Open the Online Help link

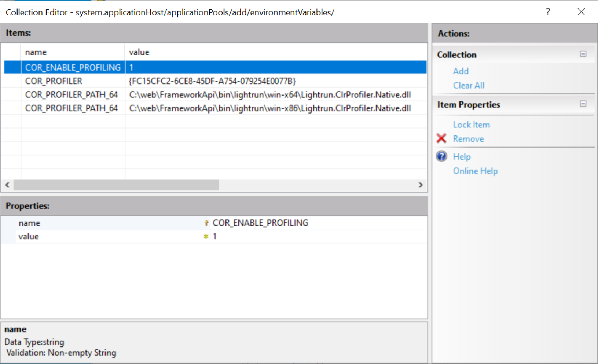(475, 171)
